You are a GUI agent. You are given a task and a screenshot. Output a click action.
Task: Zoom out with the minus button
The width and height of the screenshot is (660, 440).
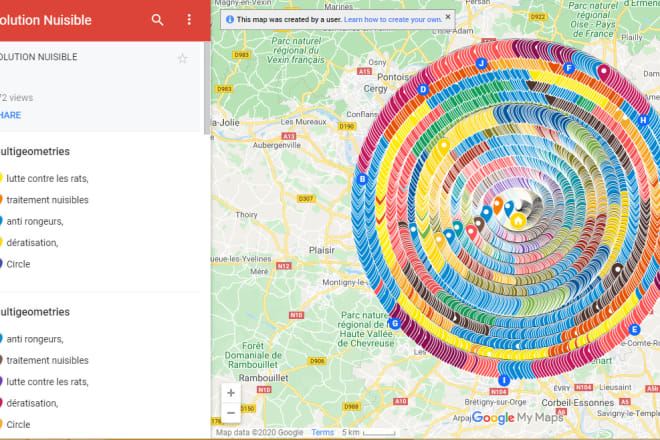click(231, 413)
